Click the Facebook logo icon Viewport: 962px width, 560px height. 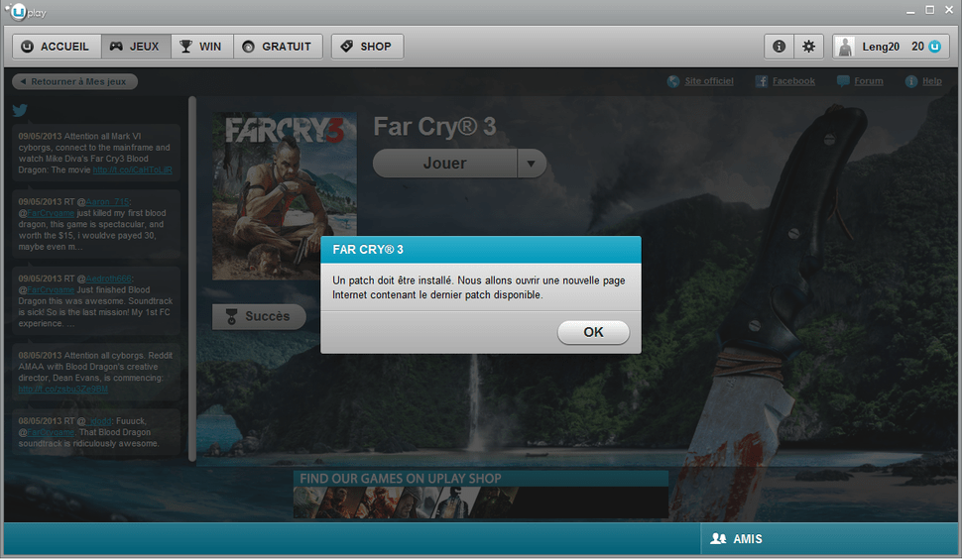click(x=762, y=81)
